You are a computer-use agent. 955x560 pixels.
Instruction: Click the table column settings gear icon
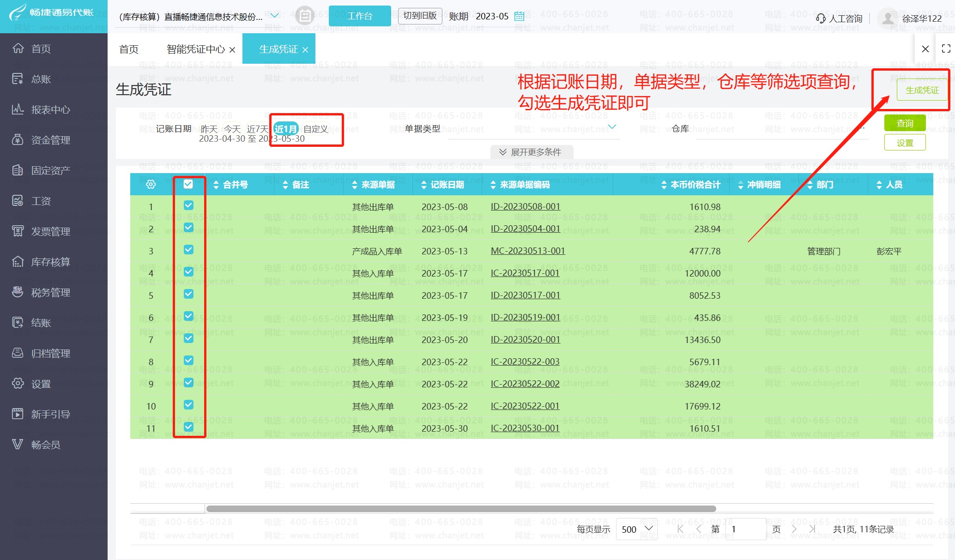(151, 185)
